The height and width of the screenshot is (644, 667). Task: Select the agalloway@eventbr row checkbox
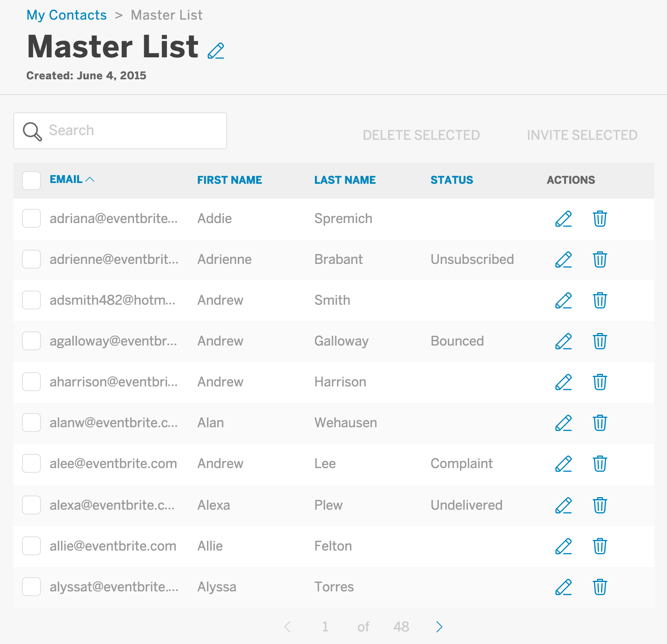(31, 341)
